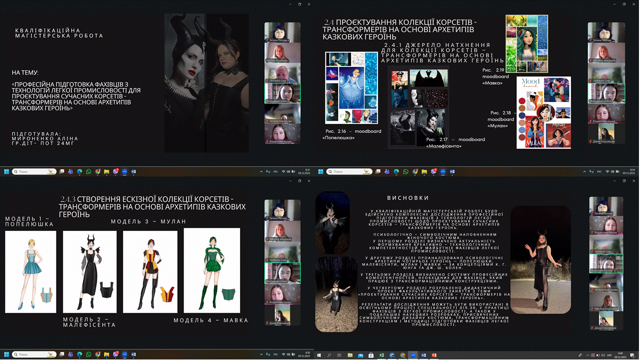Open the Action Center notifications icon
Screen dimensions: 644x362
click(632, 355)
